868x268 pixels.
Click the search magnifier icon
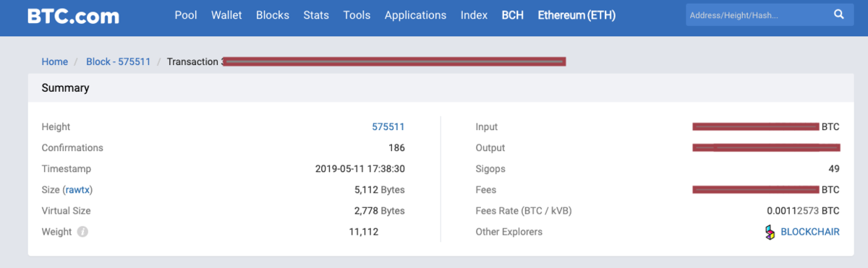pyautogui.click(x=839, y=14)
